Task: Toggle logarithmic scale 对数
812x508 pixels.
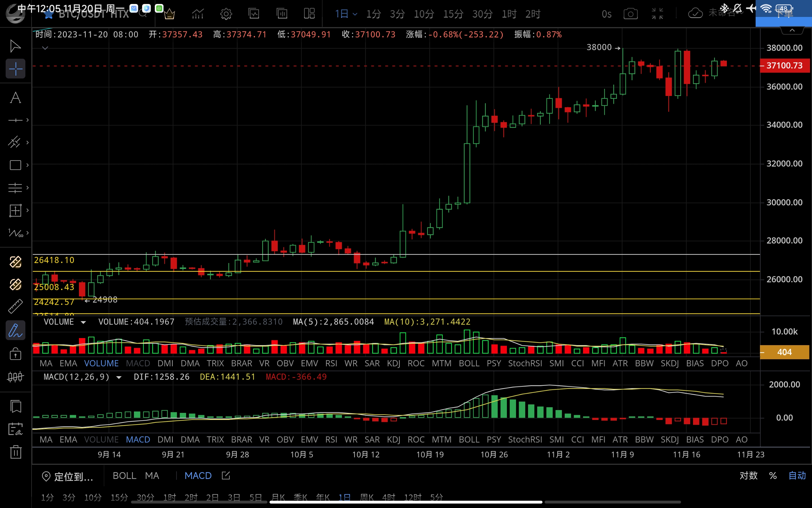Action: coord(749,476)
